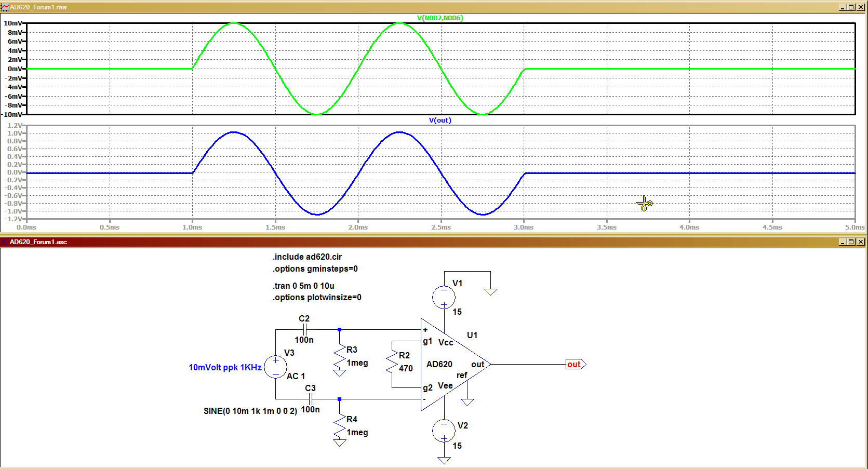Click the V(N002,N006) trace label
Image resolution: width=868 pixels, height=469 pixels.
(440, 18)
